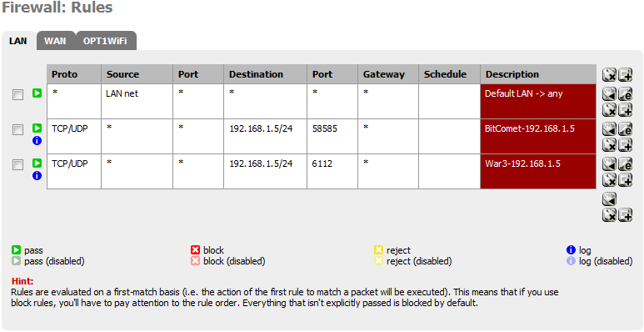This screenshot has height=332, width=644.
Task: Edit the Default LAN -> any rule
Action: (x=625, y=94)
